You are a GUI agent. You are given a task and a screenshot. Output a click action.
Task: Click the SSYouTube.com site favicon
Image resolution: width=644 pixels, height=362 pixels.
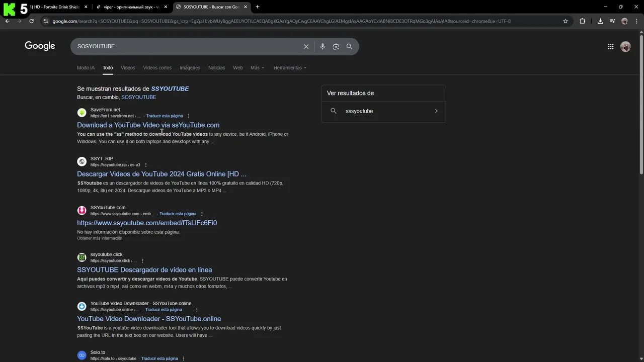(82, 210)
